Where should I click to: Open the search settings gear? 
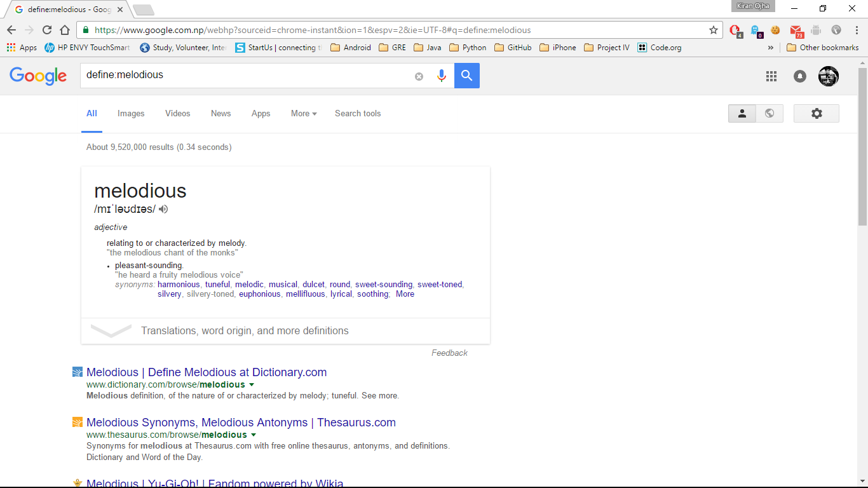pyautogui.click(x=817, y=113)
